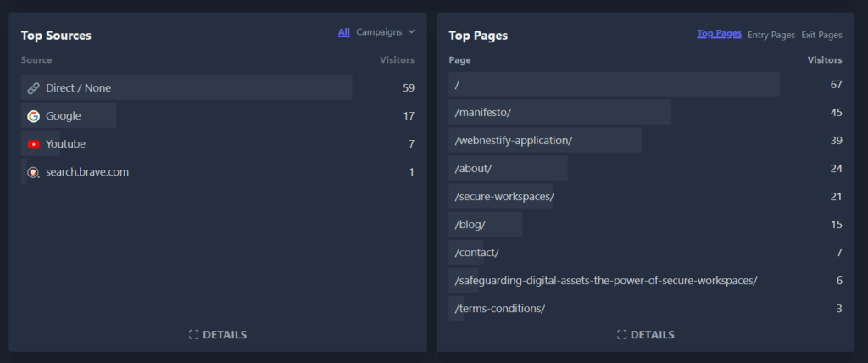868x363 pixels.
Task: Click the Brave search icon
Action: click(x=34, y=172)
